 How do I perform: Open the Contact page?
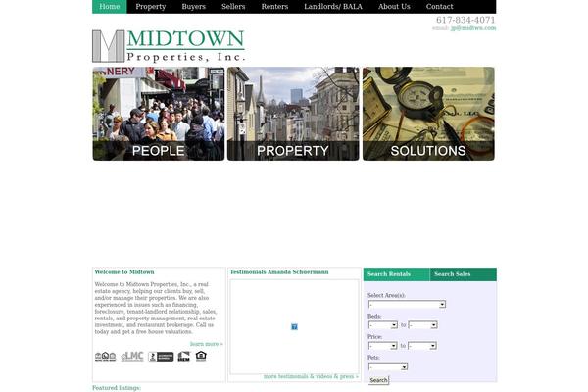(439, 7)
